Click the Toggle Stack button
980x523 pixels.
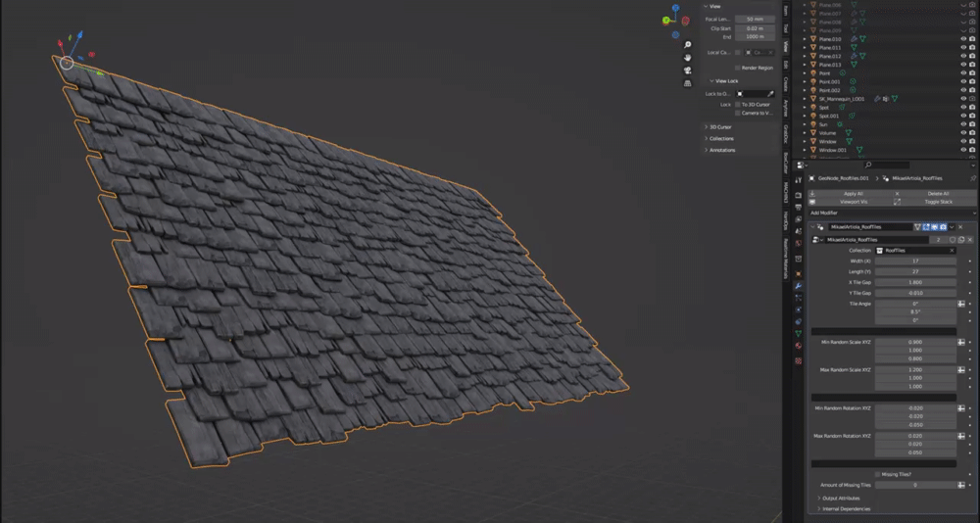(x=935, y=202)
